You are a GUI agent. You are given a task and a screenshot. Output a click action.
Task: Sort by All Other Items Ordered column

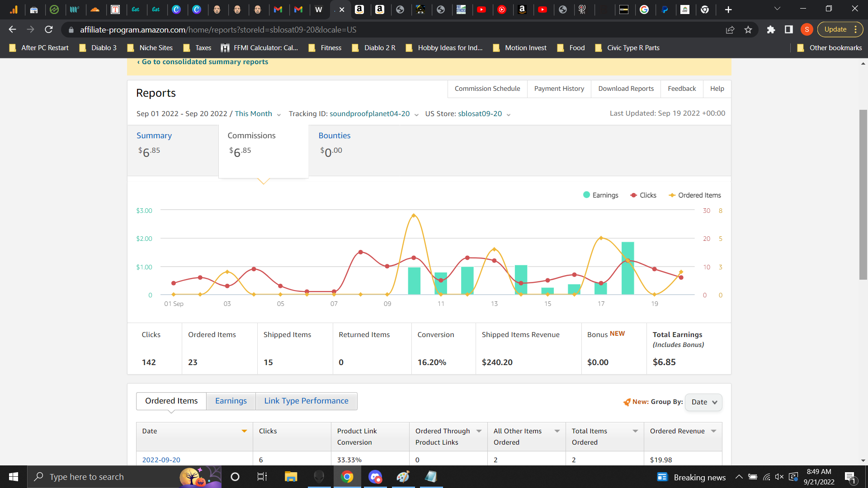pos(557,431)
